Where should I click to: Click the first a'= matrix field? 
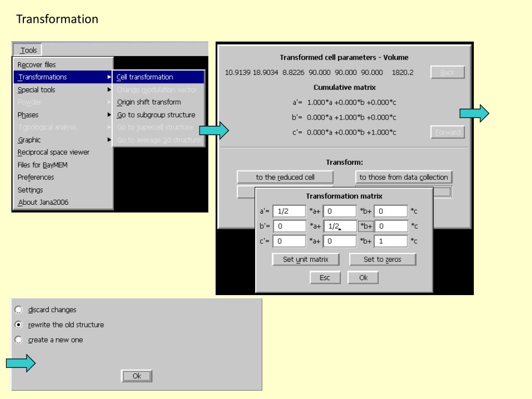tap(289, 211)
